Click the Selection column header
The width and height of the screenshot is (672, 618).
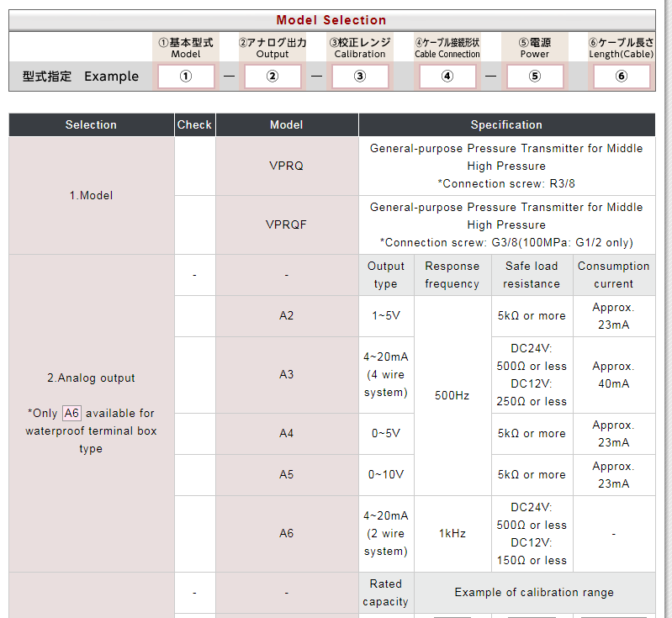coord(92,124)
